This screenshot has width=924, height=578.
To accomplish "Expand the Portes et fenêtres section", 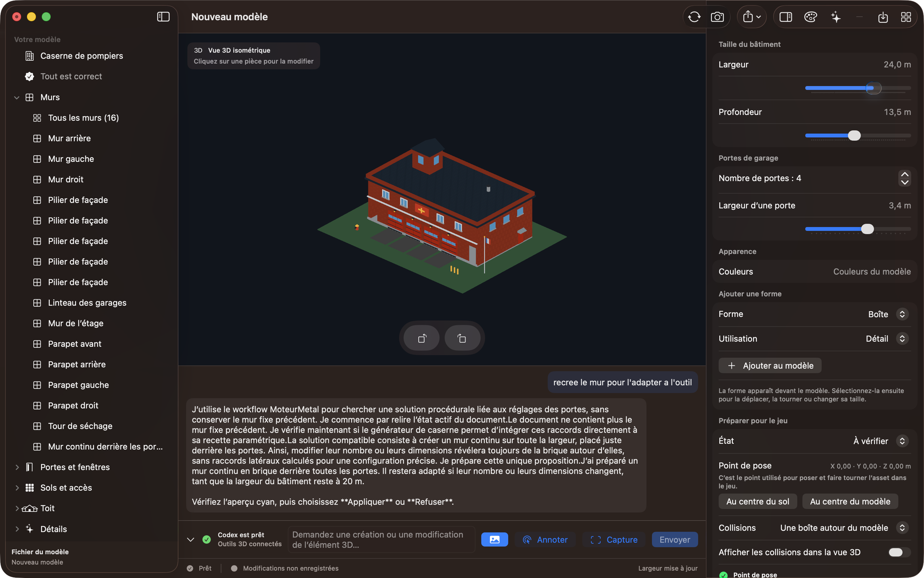I will click(x=17, y=467).
